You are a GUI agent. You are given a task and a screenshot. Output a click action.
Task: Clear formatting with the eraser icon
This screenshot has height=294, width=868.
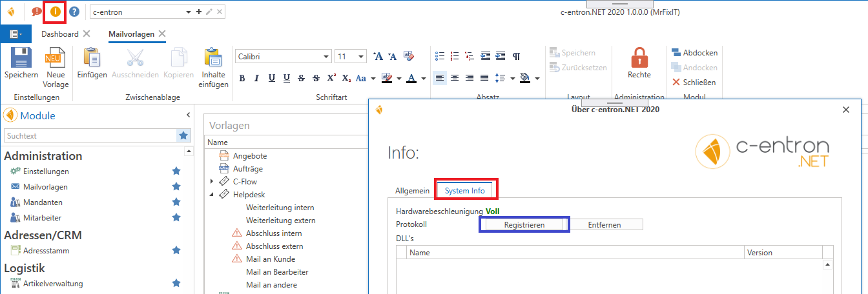click(408, 57)
